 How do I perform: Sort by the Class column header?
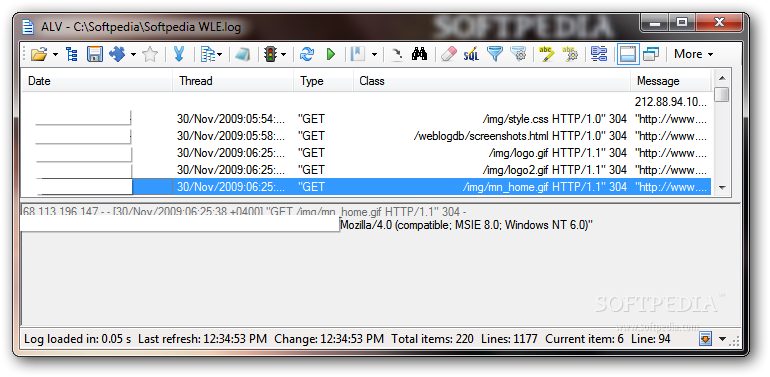492,81
